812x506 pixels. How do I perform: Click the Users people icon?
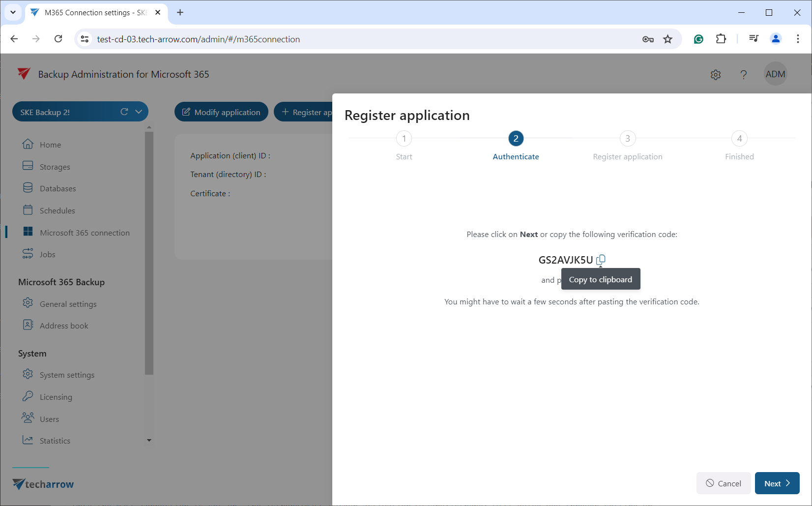(28, 418)
